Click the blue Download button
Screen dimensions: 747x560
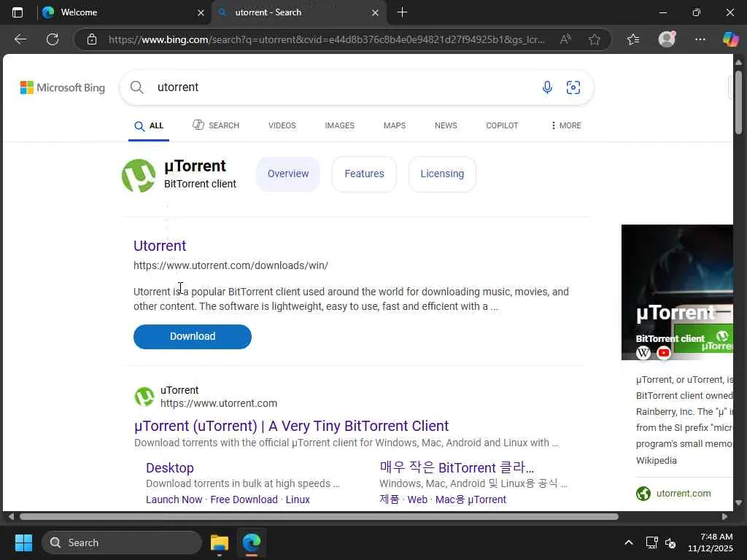pos(193,337)
